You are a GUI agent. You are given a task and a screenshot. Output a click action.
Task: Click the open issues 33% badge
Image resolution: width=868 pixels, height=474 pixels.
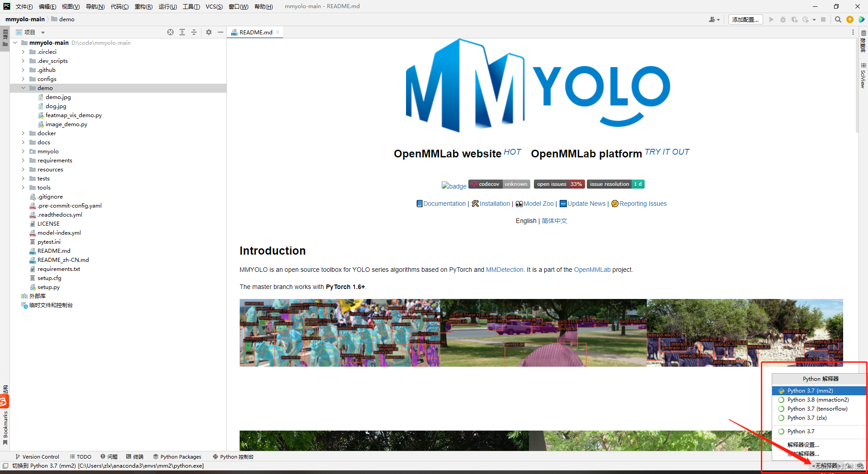pos(559,184)
